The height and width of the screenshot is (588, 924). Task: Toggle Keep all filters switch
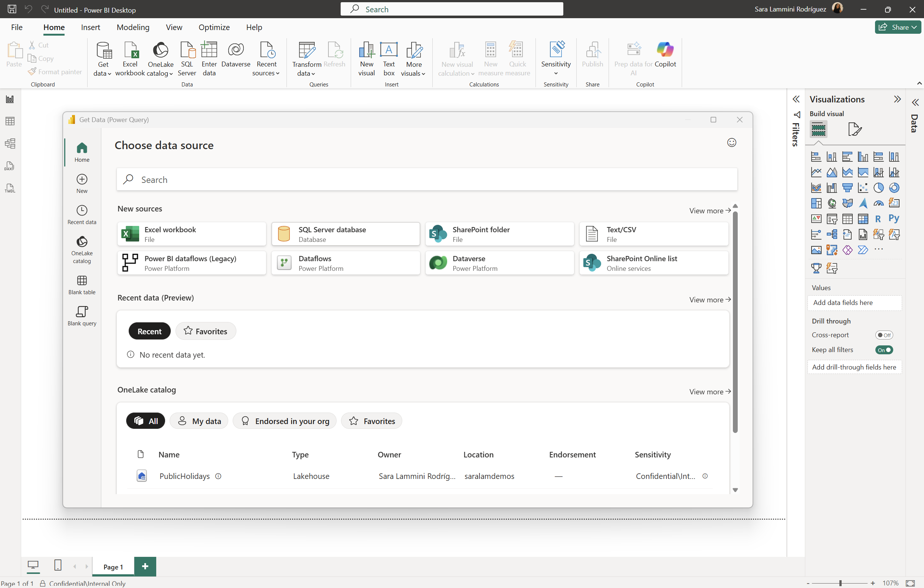tap(884, 350)
